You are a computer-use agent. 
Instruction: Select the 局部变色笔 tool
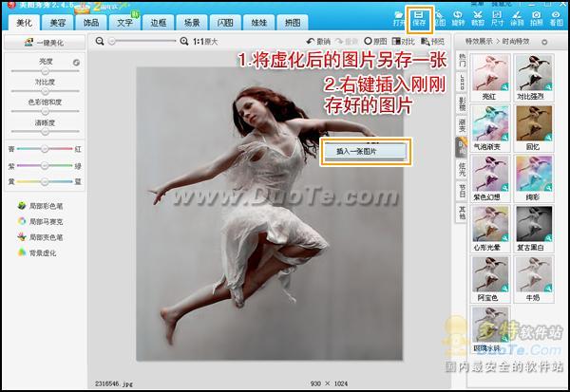40,237
